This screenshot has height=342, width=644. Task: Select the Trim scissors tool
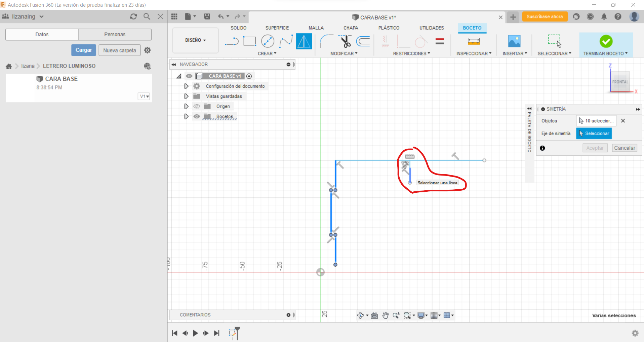click(345, 41)
